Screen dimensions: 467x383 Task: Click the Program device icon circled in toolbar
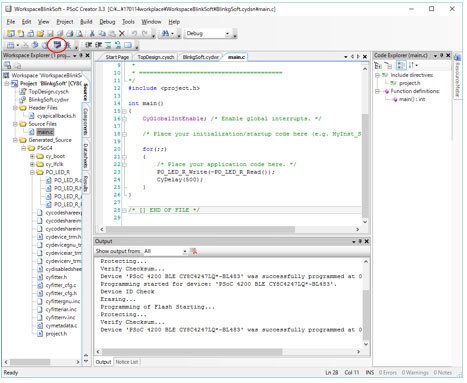point(57,45)
